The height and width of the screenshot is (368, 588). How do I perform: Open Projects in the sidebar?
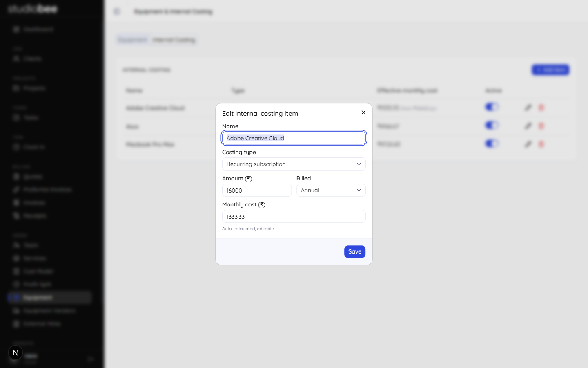[x=49, y=88]
